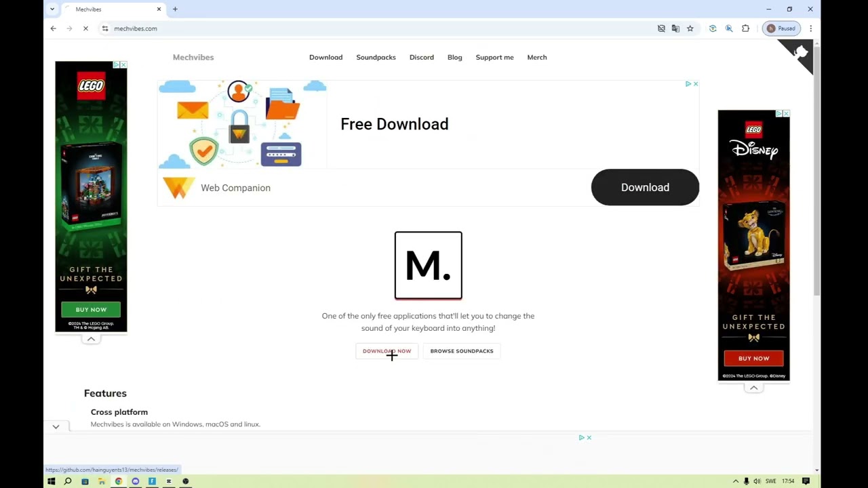Close the bottom banner ad
Screen dimensions: 868x488
[589, 438]
